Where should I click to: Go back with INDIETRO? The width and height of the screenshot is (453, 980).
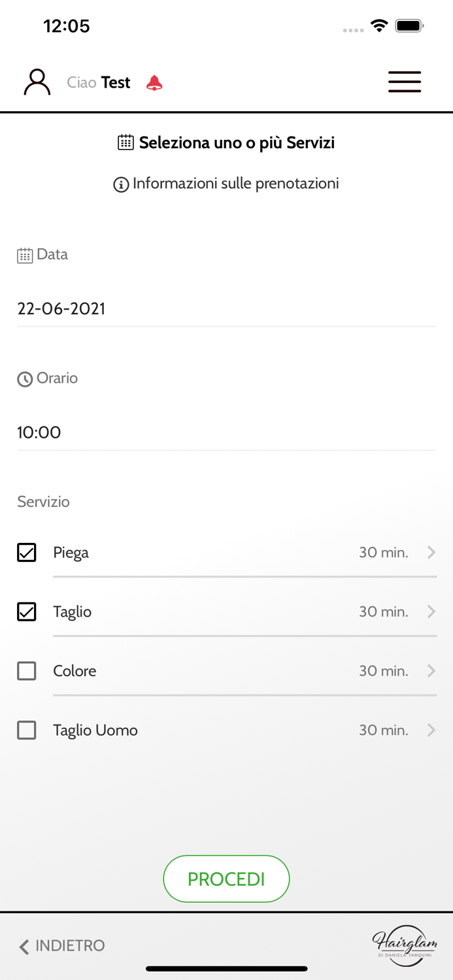coord(62,946)
